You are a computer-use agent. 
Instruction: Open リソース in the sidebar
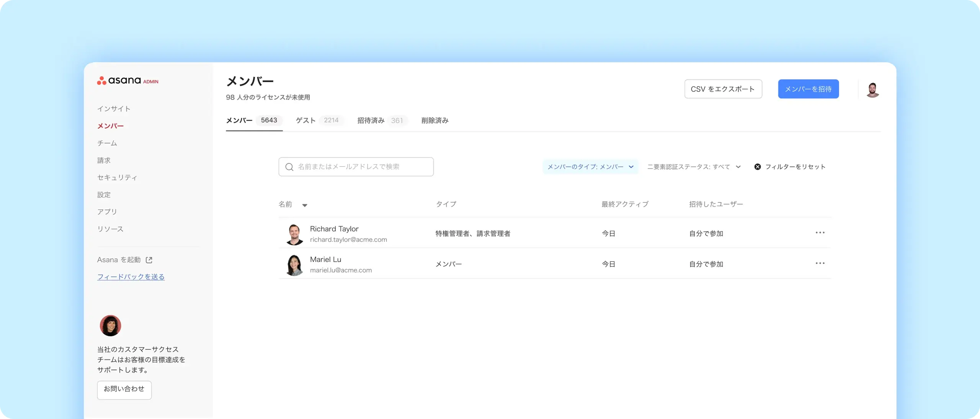point(110,229)
